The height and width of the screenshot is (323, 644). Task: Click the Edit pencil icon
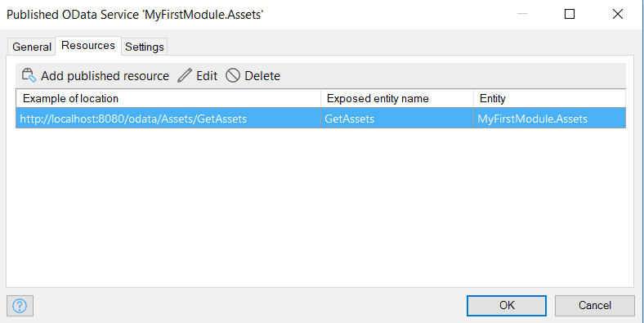(x=185, y=75)
